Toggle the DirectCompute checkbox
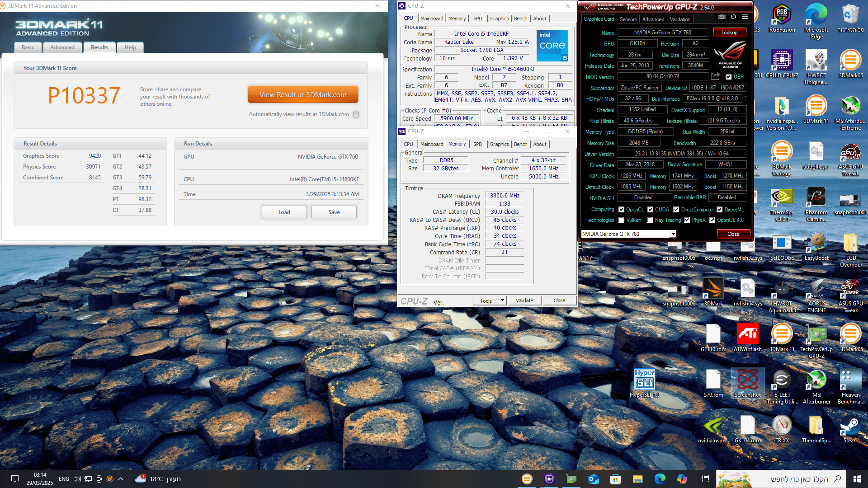 click(x=676, y=210)
